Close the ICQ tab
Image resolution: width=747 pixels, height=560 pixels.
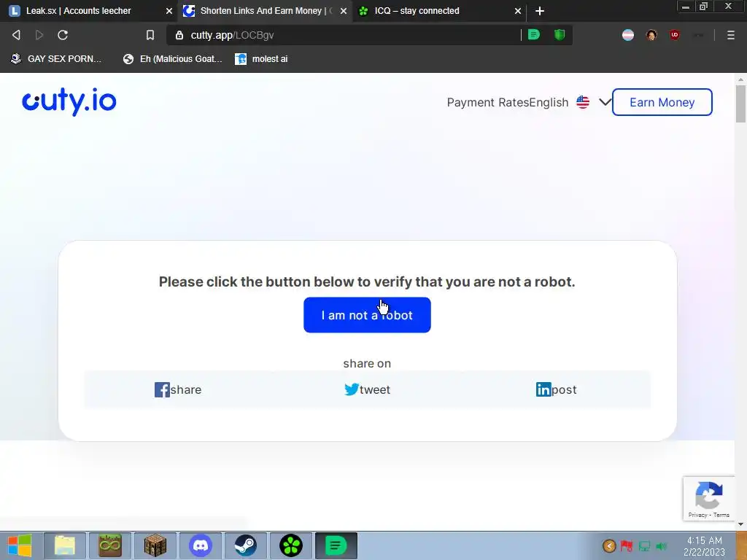[518, 11]
